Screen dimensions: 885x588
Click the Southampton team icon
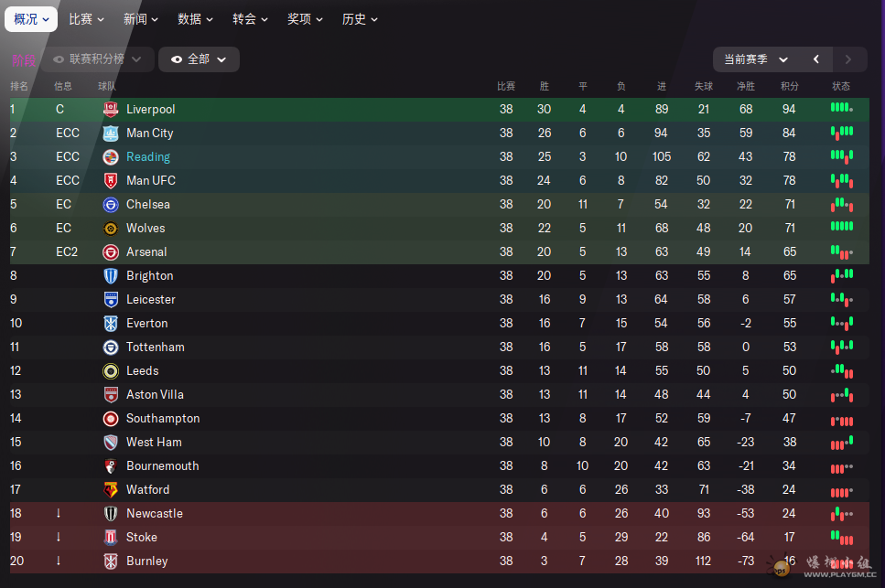(111, 418)
